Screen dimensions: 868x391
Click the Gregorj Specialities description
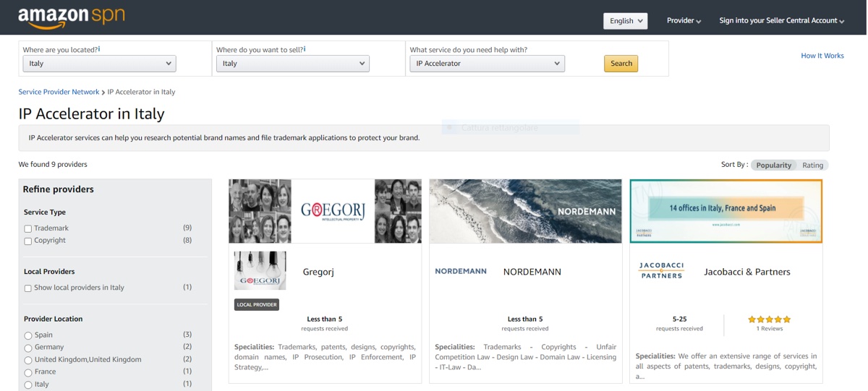325,357
